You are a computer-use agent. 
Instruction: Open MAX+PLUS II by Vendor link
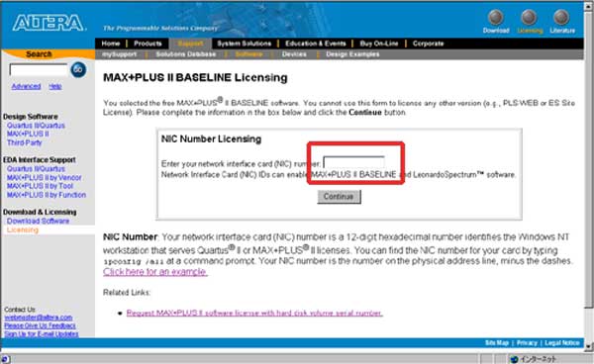[44, 177]
